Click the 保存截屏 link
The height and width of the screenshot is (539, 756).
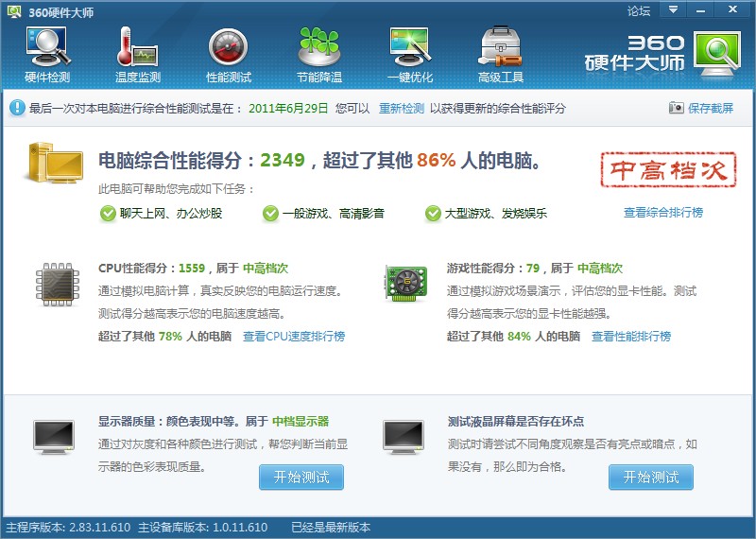click(x=711, y=108)
